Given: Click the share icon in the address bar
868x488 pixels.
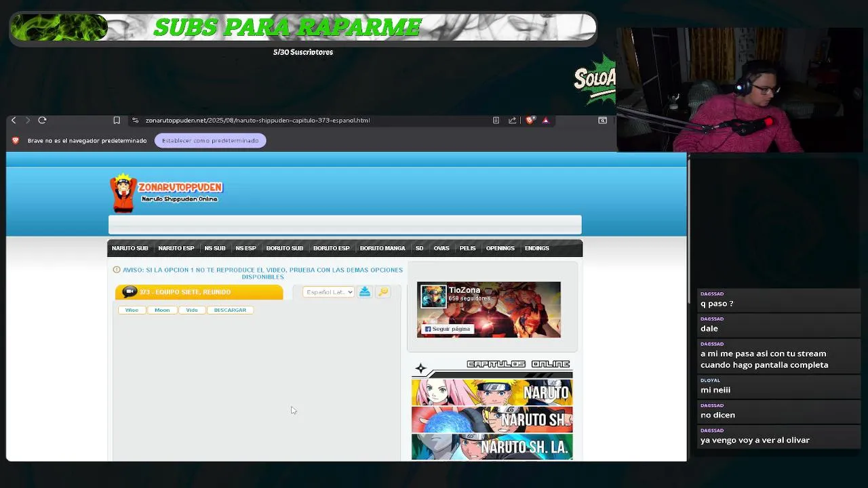Looking at the screenshot, I should (512, 120).
